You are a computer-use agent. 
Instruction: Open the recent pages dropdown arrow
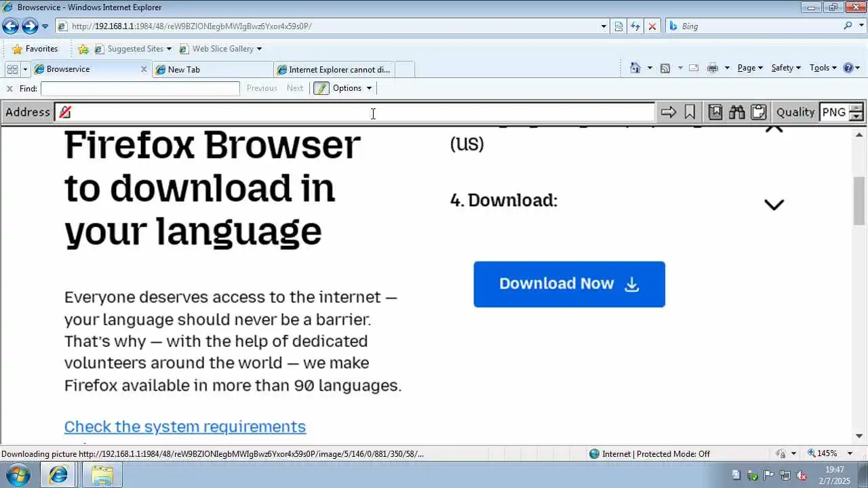click(45, 26)
